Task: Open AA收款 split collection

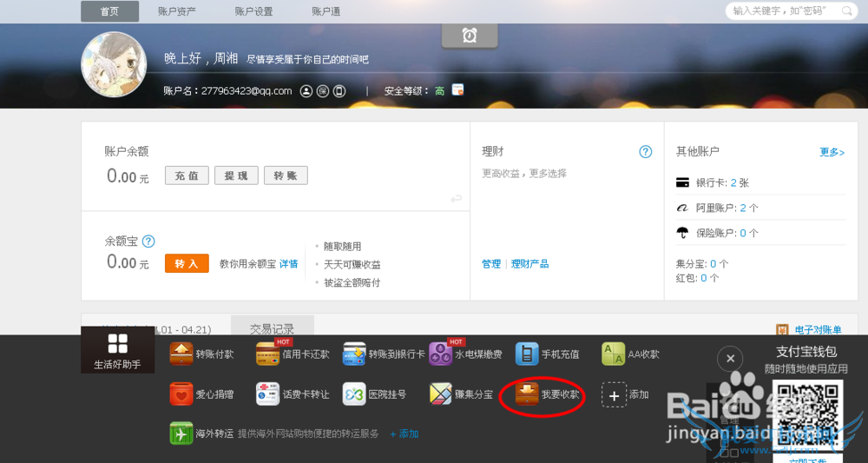Action: click(614, 354)
